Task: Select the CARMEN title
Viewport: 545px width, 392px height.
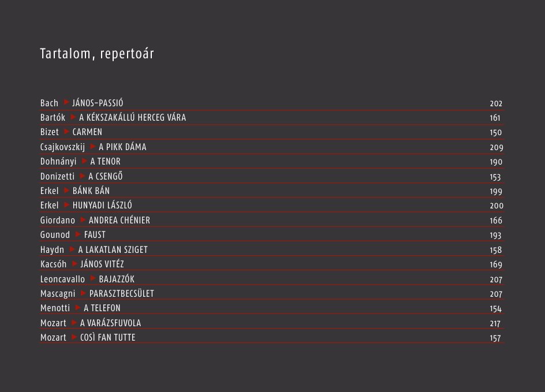Action: point(87,132)
